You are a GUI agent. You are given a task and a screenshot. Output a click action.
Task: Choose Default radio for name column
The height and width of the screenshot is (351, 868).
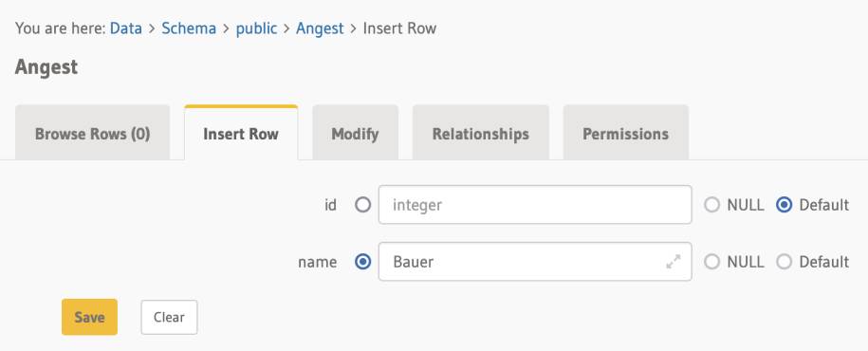tap(784, 261)
